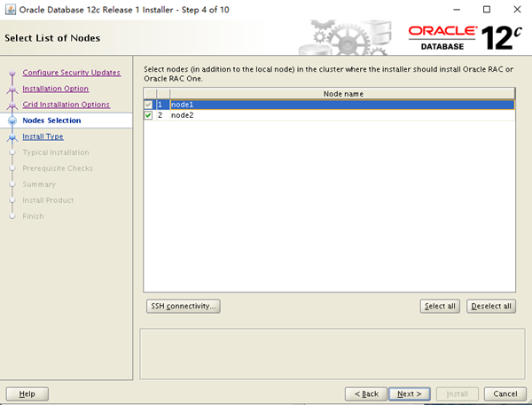Click row number 1 cell
Screen dimensions: 532x405
click(x=163, y=105)
